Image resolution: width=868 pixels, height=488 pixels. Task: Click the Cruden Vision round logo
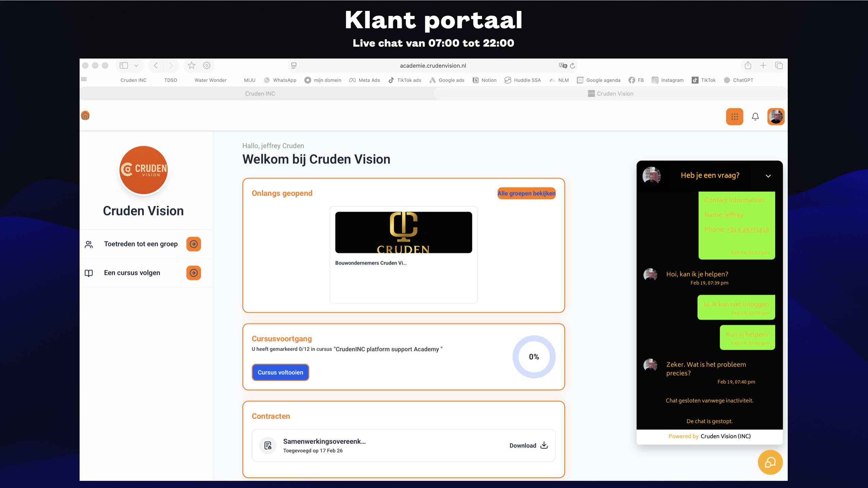[144, 170]
